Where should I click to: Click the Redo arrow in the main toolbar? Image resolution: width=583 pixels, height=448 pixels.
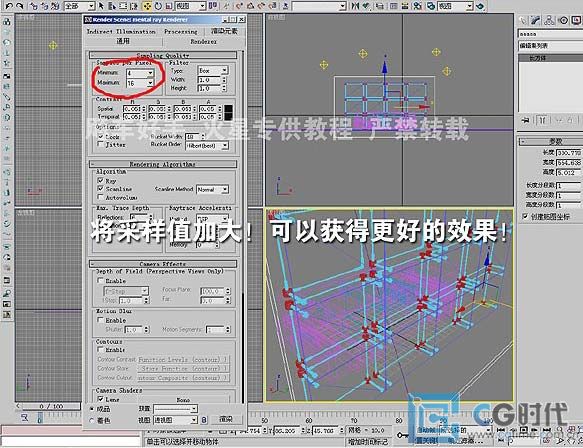[x=19, y=6]
